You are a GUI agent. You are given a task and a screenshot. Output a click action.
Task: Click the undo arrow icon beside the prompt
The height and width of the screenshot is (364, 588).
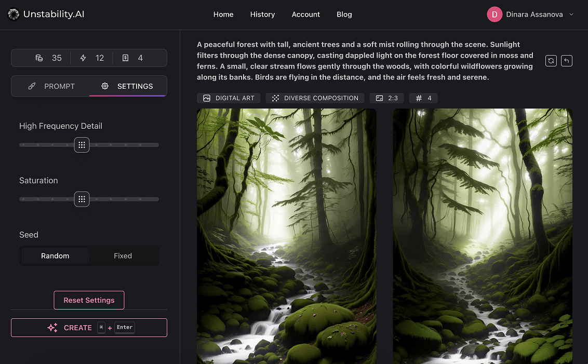coord(567,61)
